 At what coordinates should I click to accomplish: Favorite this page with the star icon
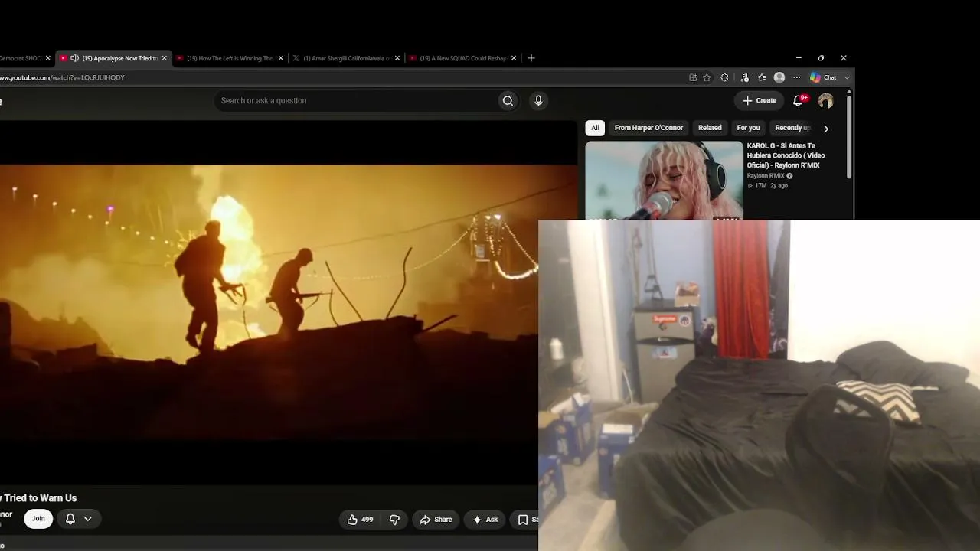point(707,77)
